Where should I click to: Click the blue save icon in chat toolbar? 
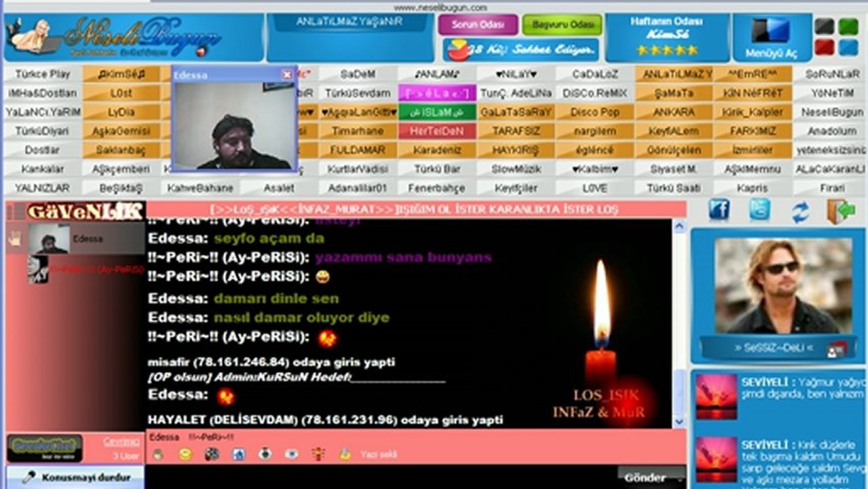[x=238, y=454]
